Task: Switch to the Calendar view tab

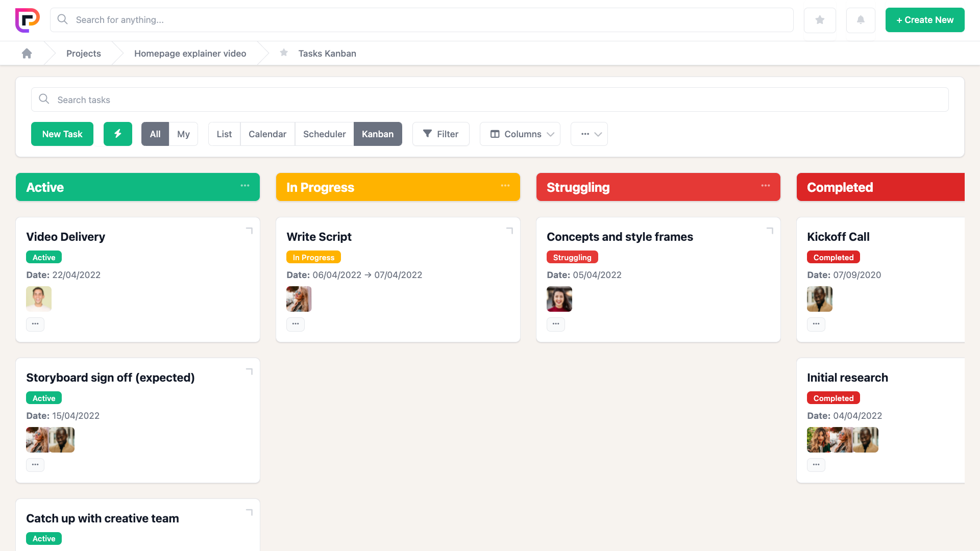Action: (x=267, y=134)
